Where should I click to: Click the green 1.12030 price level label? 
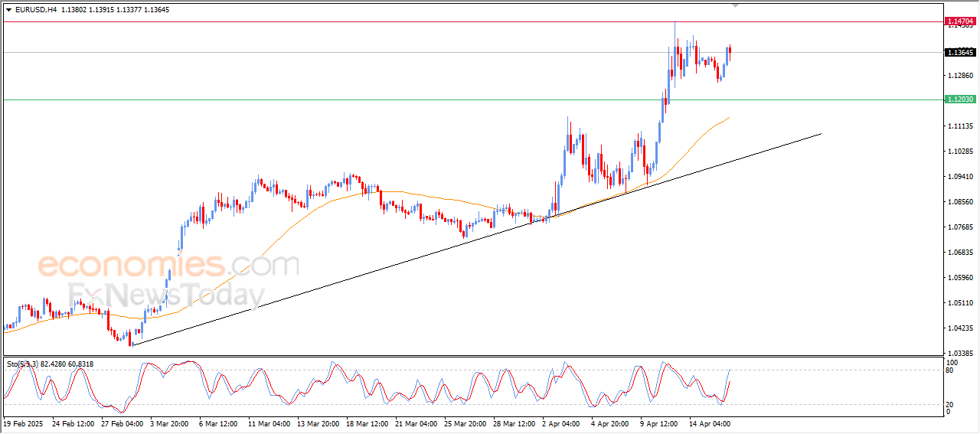pyautogui.click(x=960, y=100)
